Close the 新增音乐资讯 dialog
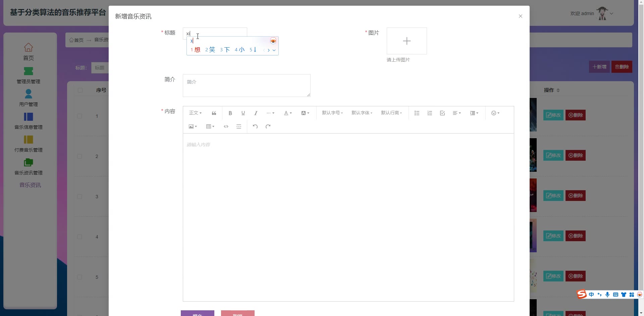The image size is (644, 316). [520, 16]
